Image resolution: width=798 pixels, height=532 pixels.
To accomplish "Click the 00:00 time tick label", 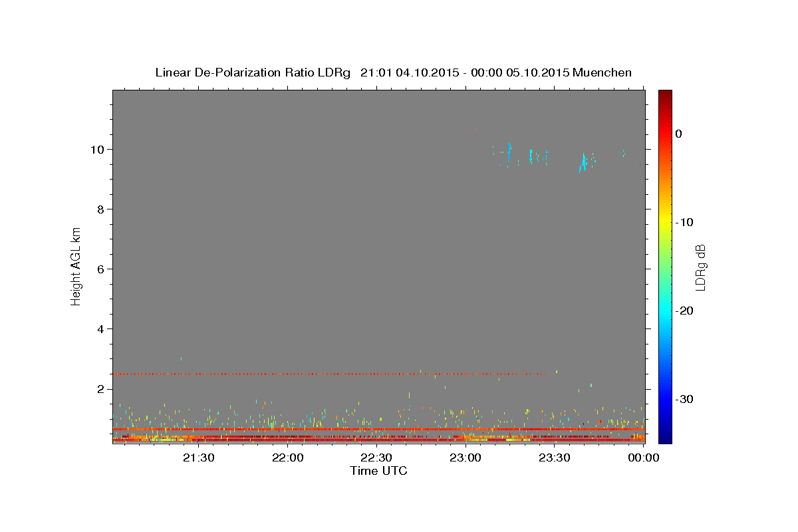I will [x=643, y=458].
